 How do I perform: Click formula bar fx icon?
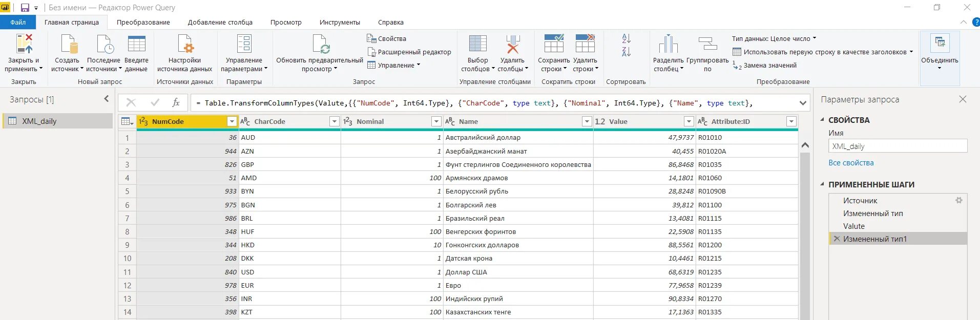tap(176, 102)
